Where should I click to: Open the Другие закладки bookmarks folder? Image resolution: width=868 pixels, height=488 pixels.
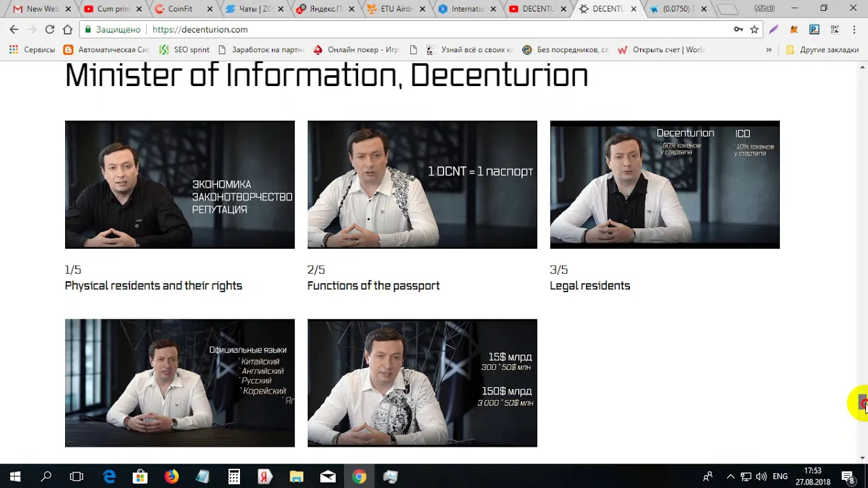tap(822, 49)
